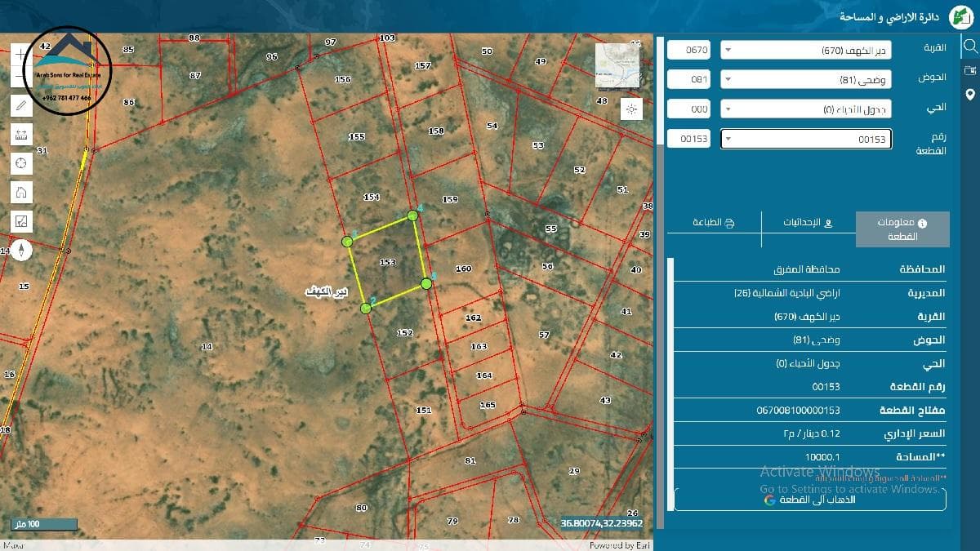Switch to the الطباعة print tab
Screen dimensions: 980x551
tap(713, 223)
